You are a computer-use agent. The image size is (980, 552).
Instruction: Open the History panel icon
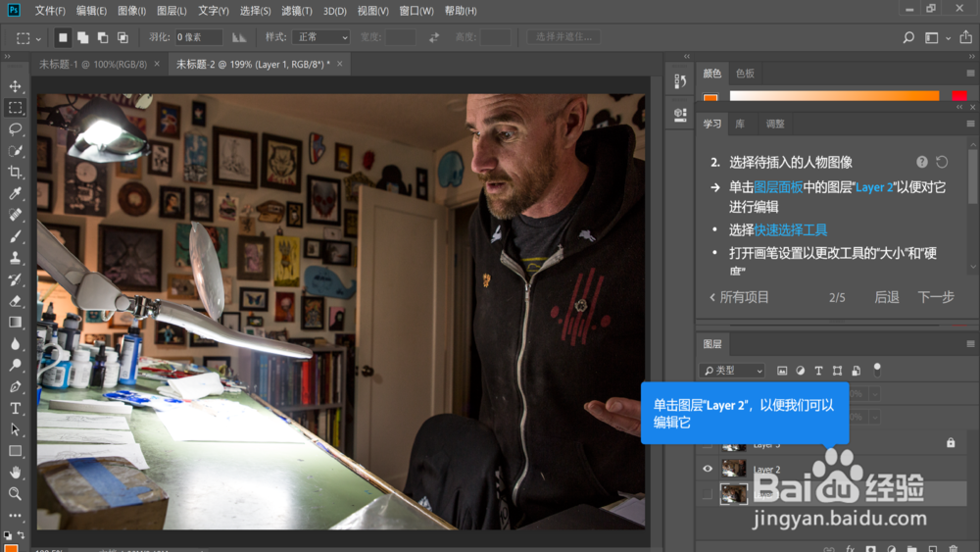[x=681, y=80]
